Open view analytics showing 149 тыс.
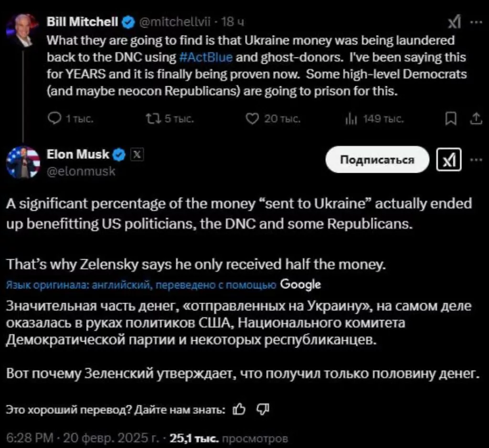Image resolution: width=489 pixels, height=448 pixels. pyautogui.click(x=349, y=119)
